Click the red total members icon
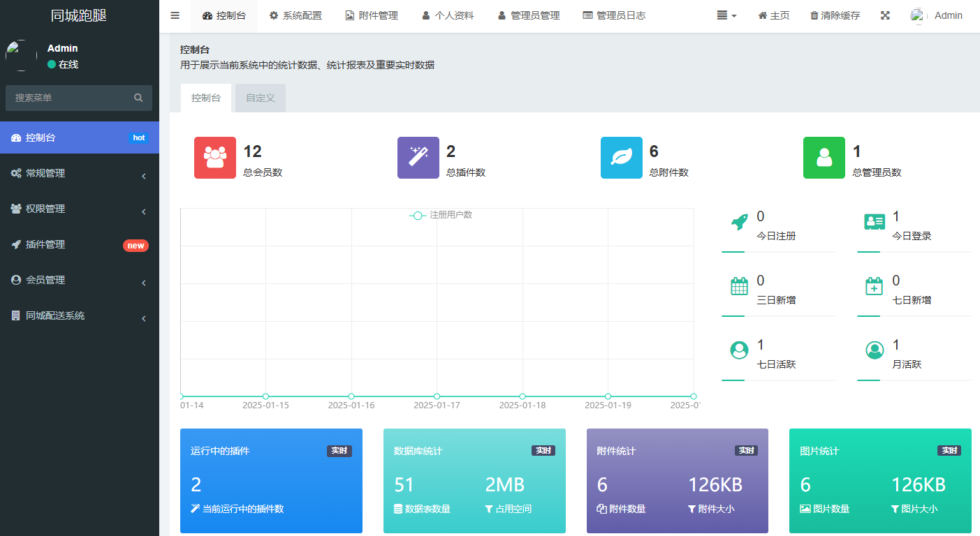Image resolution: width=980 pixels, height=536 pixels. pos(215,158)
